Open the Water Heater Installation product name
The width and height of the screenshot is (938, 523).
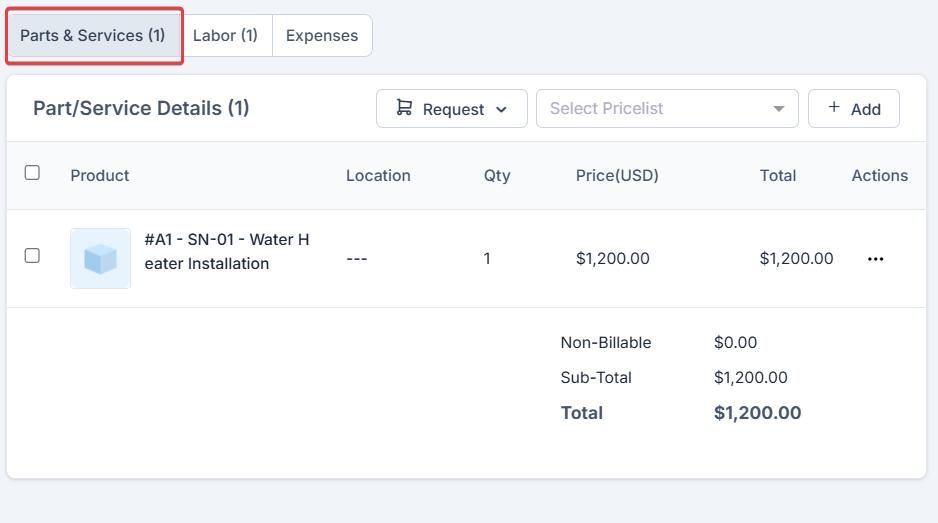(227, 252)
